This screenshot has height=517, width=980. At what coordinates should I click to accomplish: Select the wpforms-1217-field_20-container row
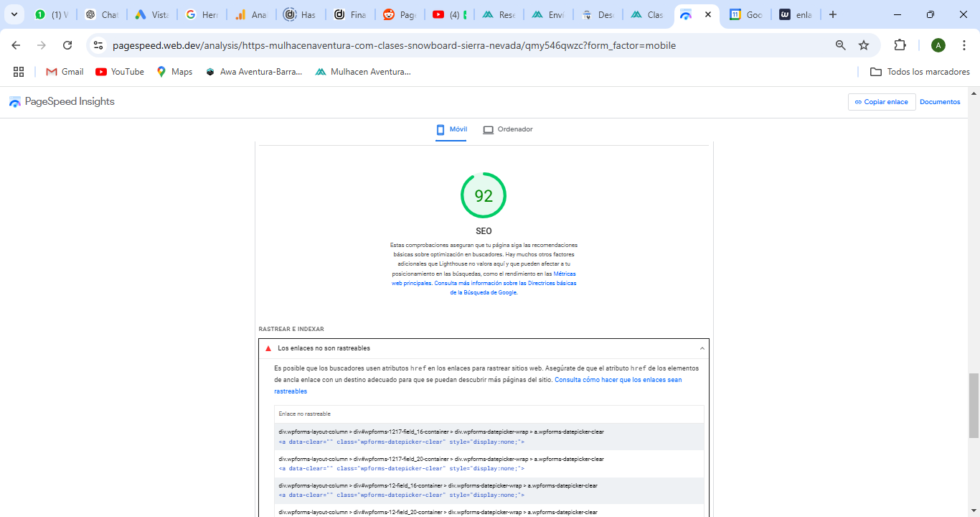coord(489,464)
